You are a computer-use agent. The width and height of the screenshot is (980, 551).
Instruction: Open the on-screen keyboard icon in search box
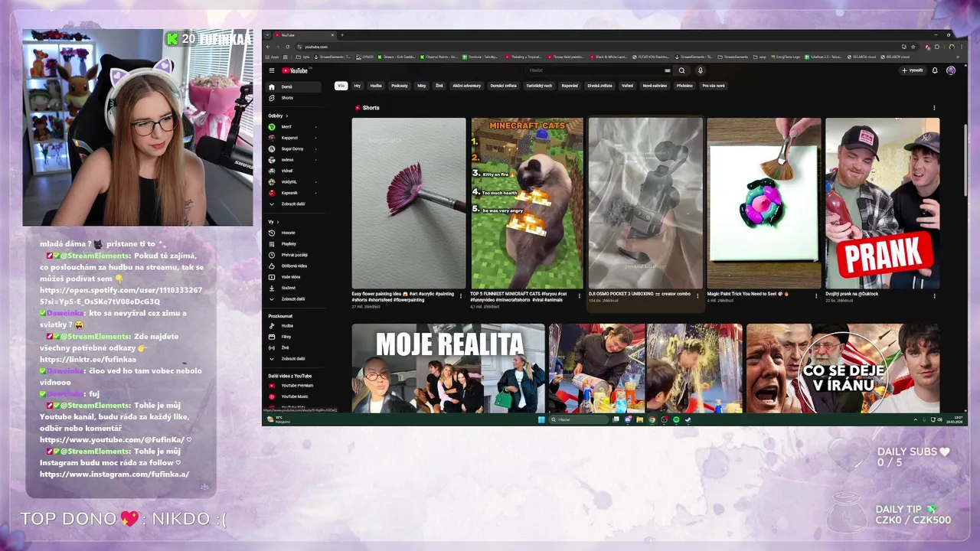668,70
